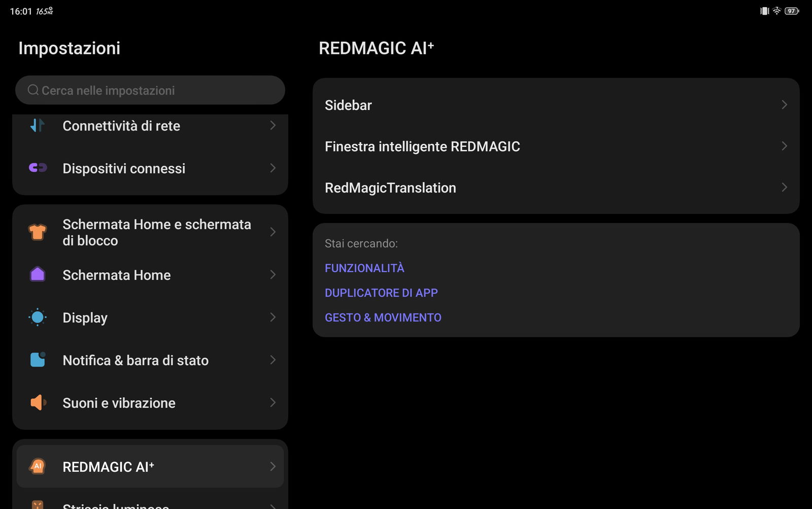Tap the blue Display brightness icon
812x509 pixels.
pyautogui.click(x=38, y=317)
